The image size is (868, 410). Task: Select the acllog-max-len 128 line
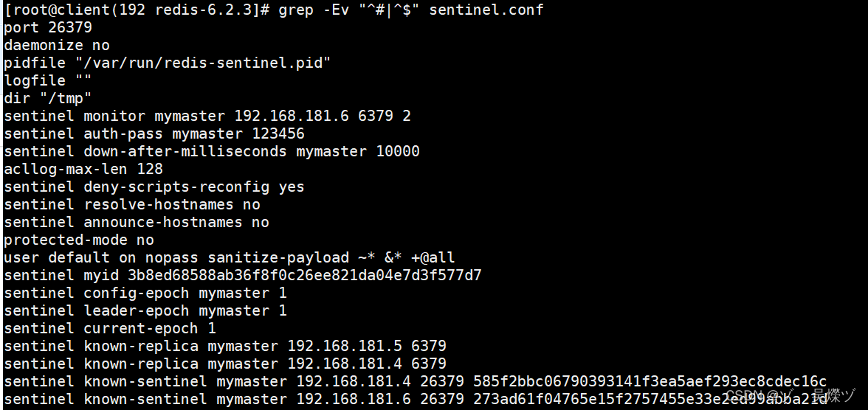(x=83, y=170)
